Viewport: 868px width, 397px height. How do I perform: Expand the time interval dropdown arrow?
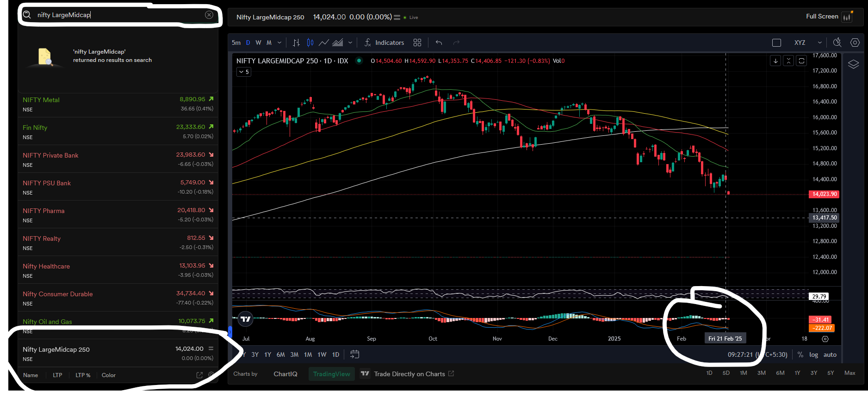[279, 43]
